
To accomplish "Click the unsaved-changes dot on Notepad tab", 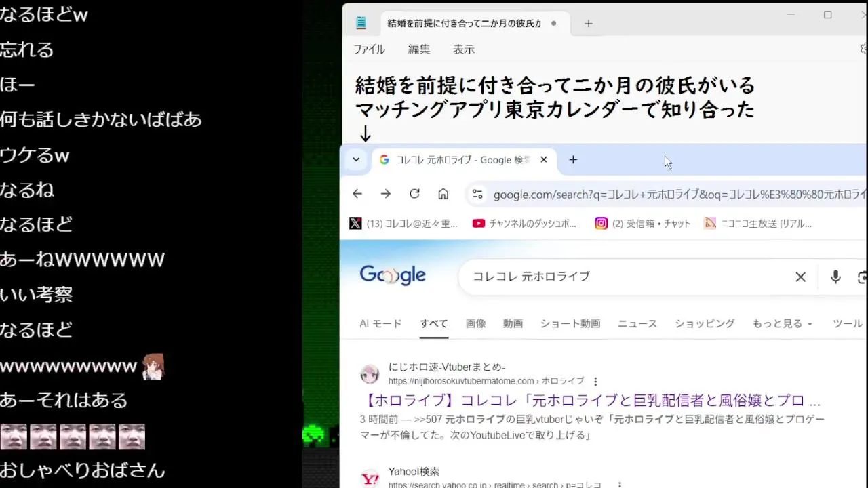I will [553, 23].
